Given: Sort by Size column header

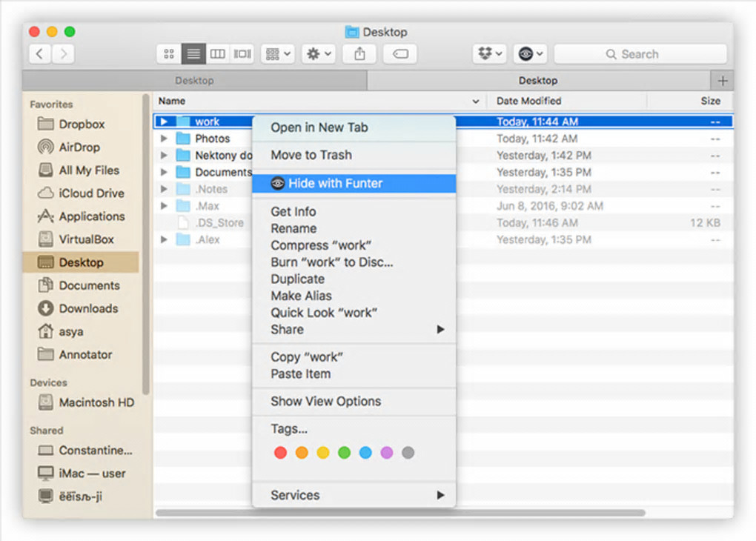Looking at the screenshot, I should tap(691, 101).
